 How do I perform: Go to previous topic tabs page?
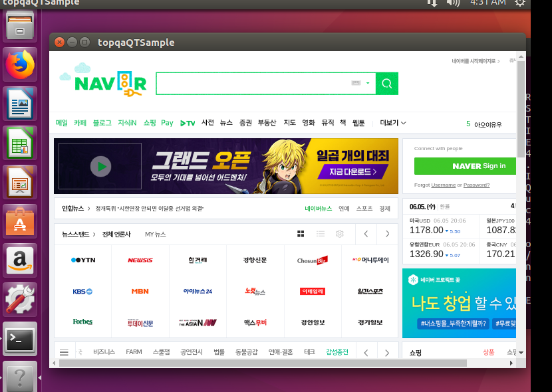366,353
